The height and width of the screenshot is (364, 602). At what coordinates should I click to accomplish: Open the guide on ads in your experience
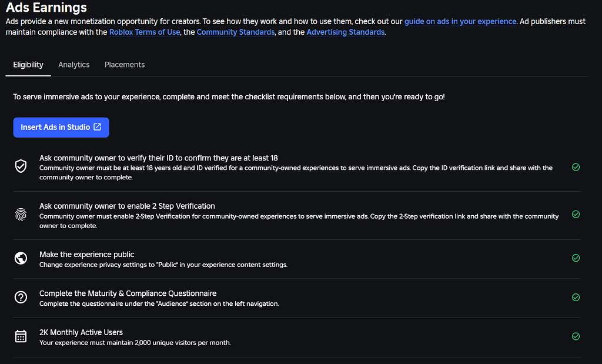pyautogui.click(x=460, y=21)
